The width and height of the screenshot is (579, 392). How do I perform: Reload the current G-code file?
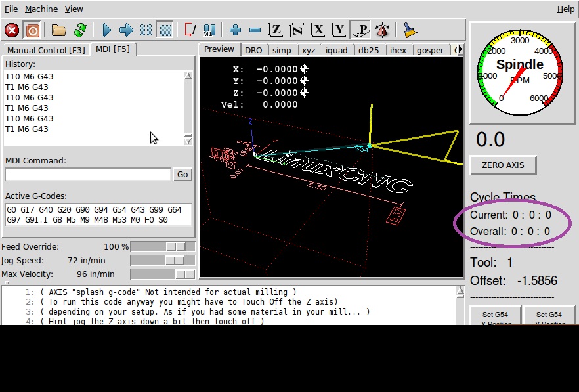click(80, 30)
